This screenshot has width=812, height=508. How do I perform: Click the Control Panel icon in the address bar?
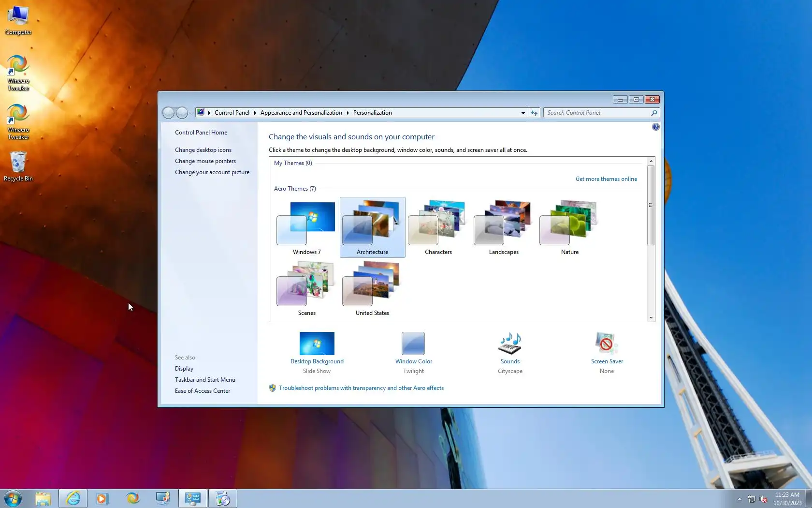pyautogui.click(x=201, y=113)
